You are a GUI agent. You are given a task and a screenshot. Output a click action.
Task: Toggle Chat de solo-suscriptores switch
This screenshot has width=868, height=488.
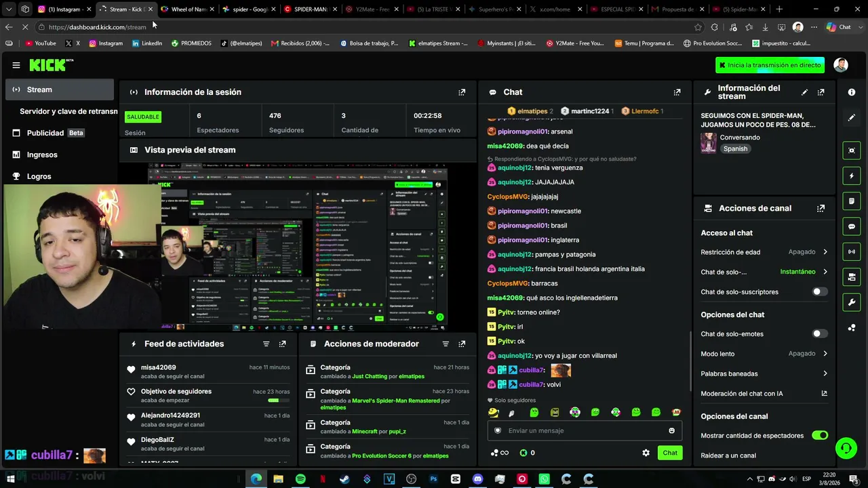tap(820, 291)
